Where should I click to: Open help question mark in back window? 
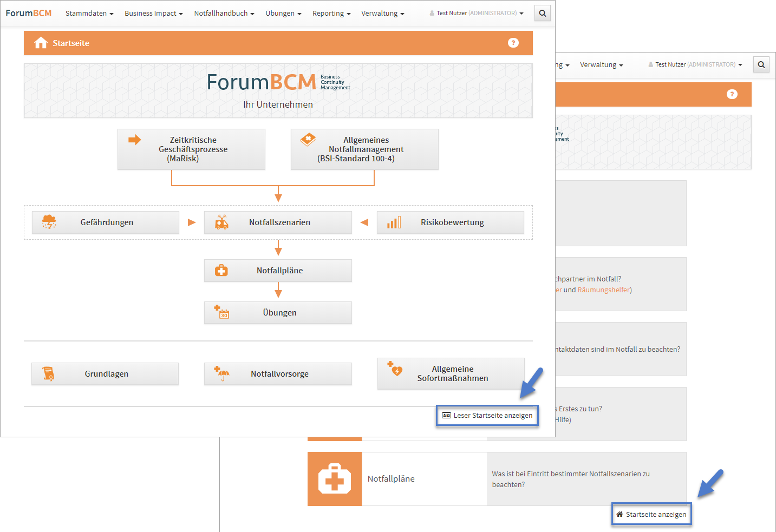[x=732, y=94]
